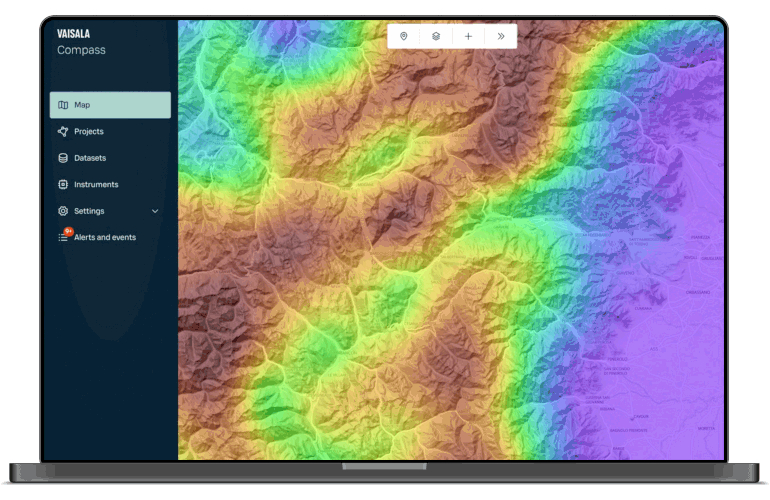Click the Projects icon in the sidebar
The height and width of the screenshot is (500, 770).
pyautogui.click(x=63, y=131)
